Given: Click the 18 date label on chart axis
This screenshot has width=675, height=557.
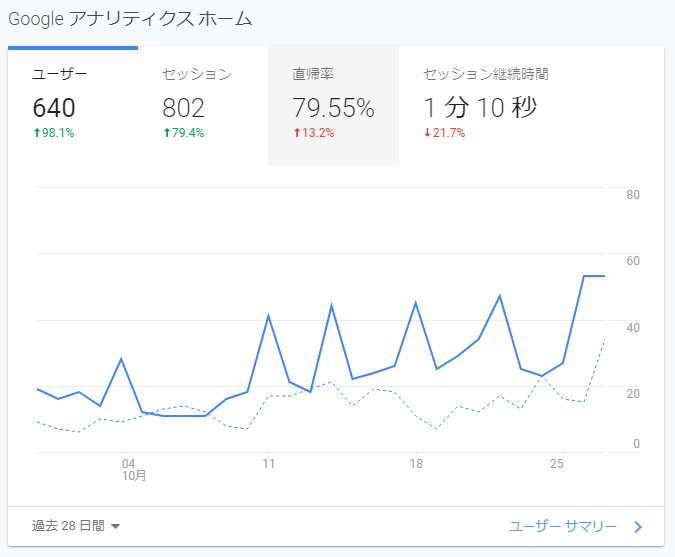Looking at the screenshot, I should click(416, 464).
